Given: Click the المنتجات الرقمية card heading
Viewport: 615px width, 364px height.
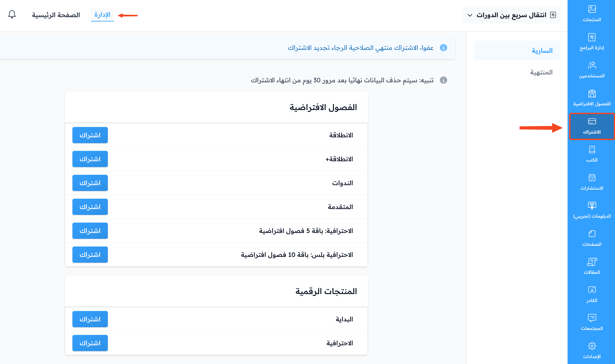Looking at the screenshot, I should [326, 291].
